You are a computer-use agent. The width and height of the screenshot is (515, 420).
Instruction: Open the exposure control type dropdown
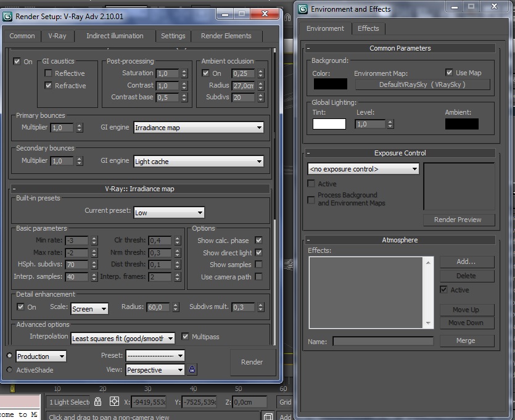coord(363,169)
